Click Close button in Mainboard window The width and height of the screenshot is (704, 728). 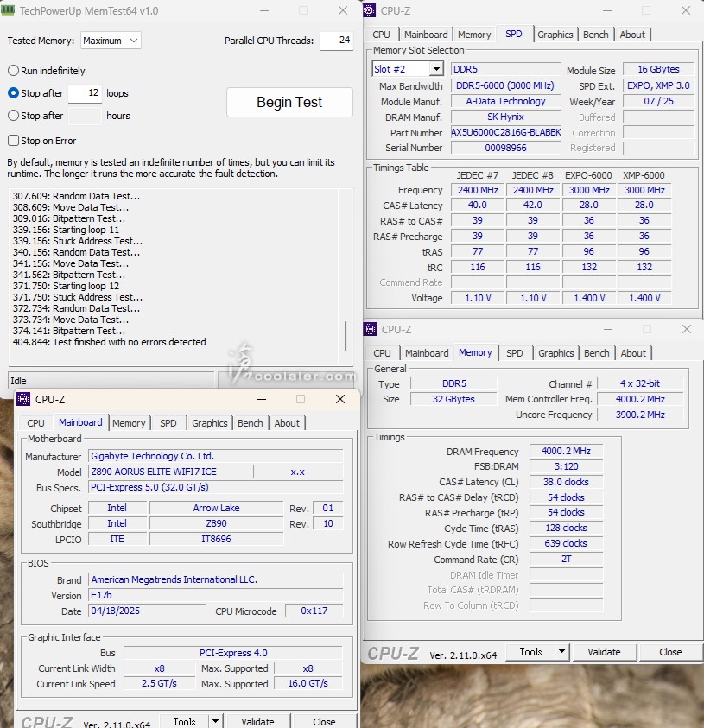[324, 721]
